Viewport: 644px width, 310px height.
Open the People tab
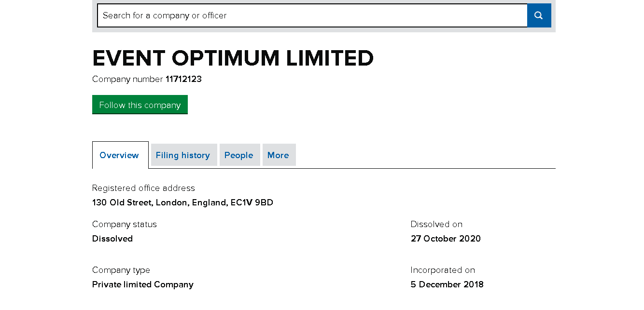239,155
